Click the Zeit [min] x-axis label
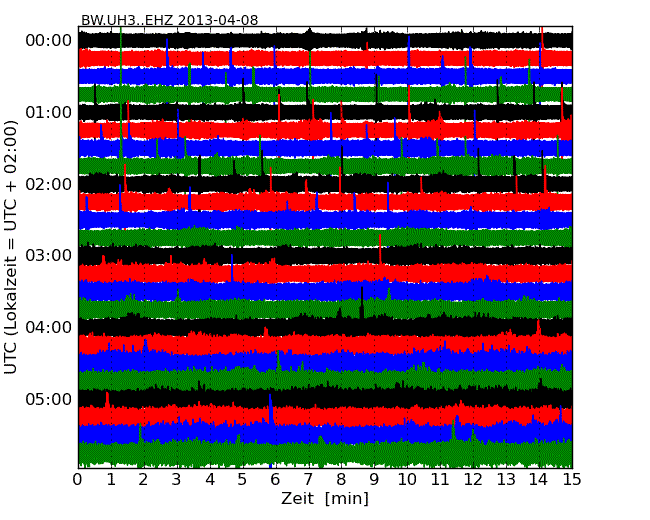Viewport: 650px width, 520px height. click(x=325, y=498)
